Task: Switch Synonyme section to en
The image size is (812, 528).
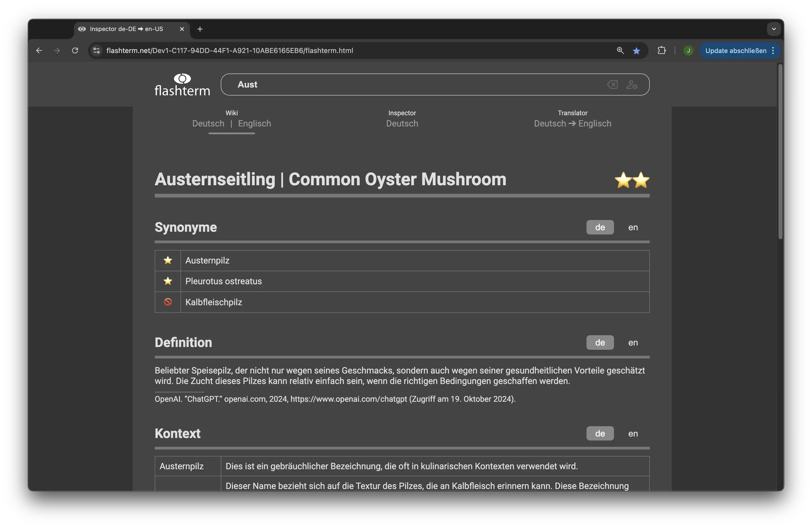Action: coord(633,227)
